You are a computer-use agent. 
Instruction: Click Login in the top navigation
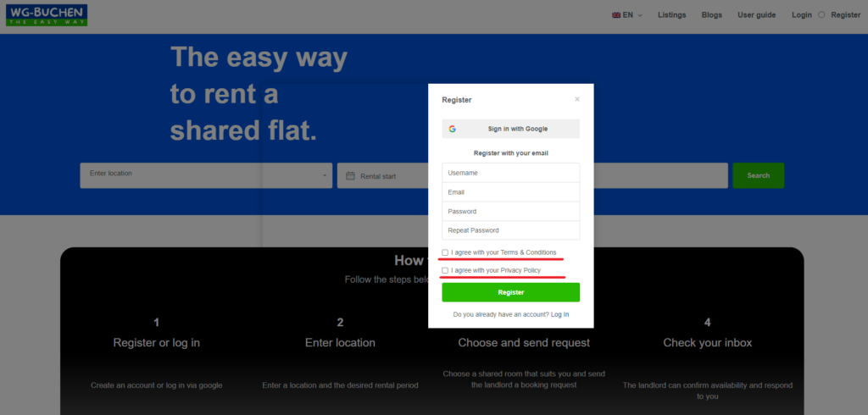[802, 15]
